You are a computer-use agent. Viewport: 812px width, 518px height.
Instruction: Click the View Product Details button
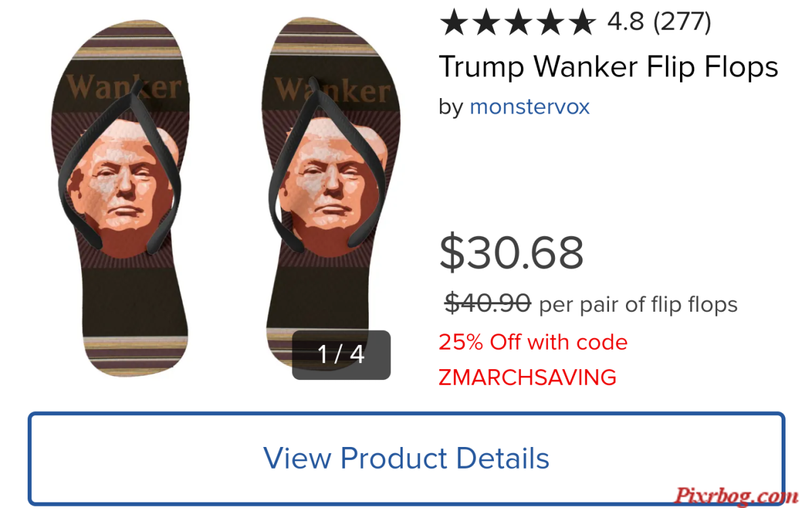(406, 458)
